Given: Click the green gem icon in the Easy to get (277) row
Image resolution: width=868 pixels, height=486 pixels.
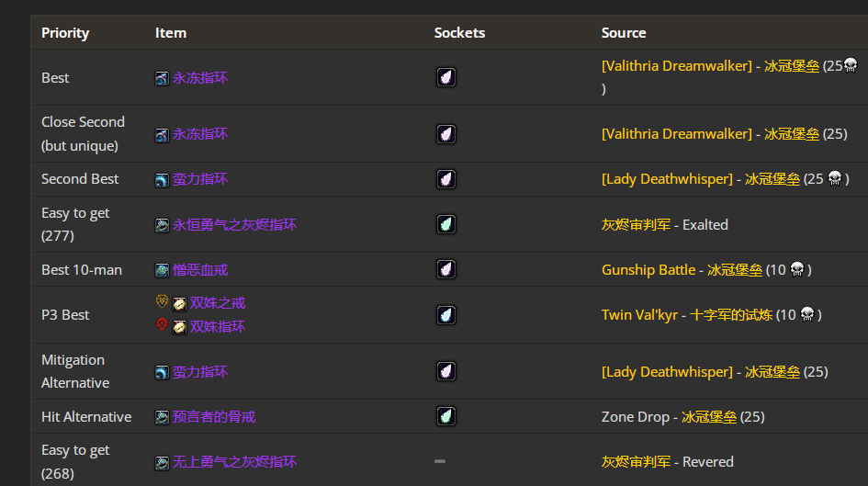Looking at the screenshot, I should point(445,224).
